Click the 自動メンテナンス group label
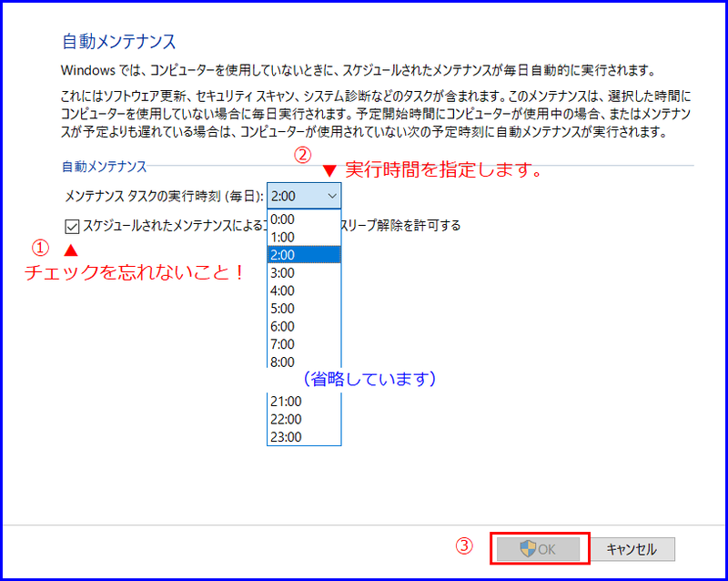 tap(105, 167)
